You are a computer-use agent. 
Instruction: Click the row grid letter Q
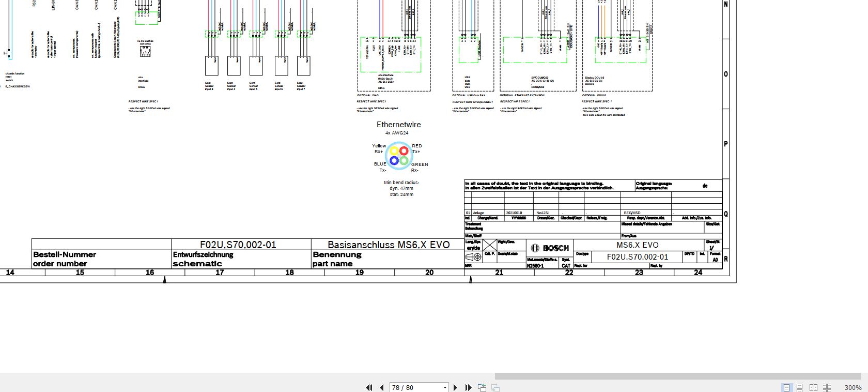tap(726, 214)
